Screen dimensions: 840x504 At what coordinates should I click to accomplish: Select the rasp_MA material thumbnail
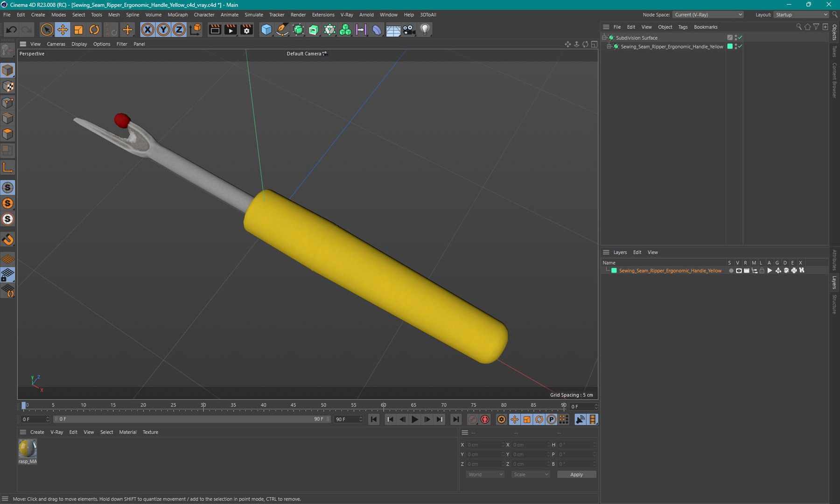[x=28, y=448]
